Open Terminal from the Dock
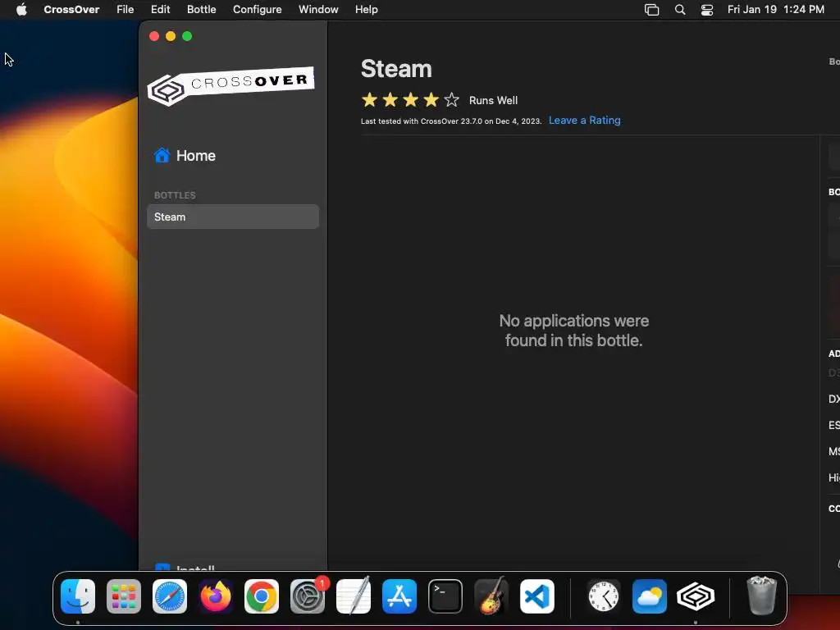Screen dimensions: 840x630 coord(445,596)
